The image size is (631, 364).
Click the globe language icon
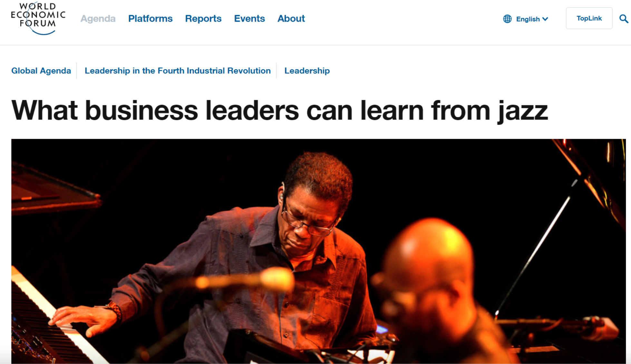(507, 19)
